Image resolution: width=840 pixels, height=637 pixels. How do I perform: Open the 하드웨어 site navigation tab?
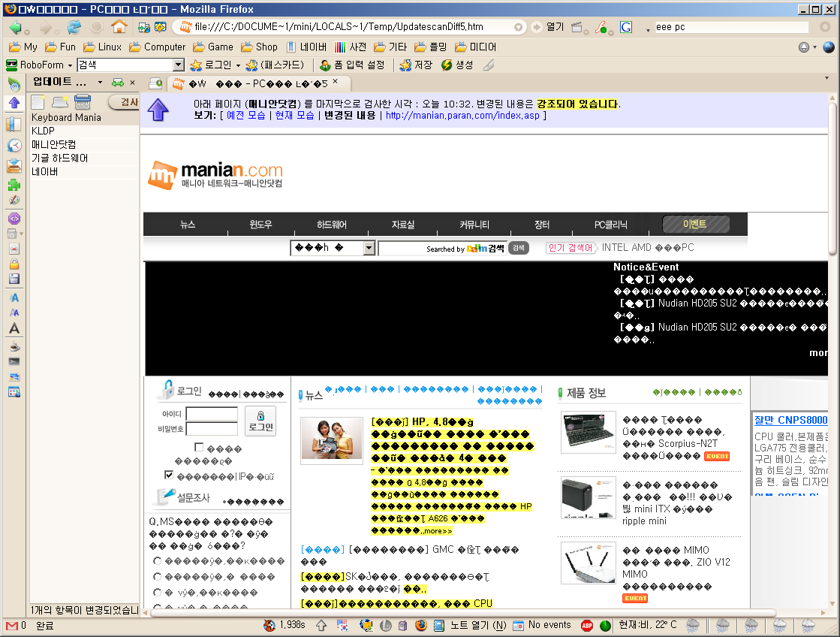pyautogui.click(x=332, y=225)
